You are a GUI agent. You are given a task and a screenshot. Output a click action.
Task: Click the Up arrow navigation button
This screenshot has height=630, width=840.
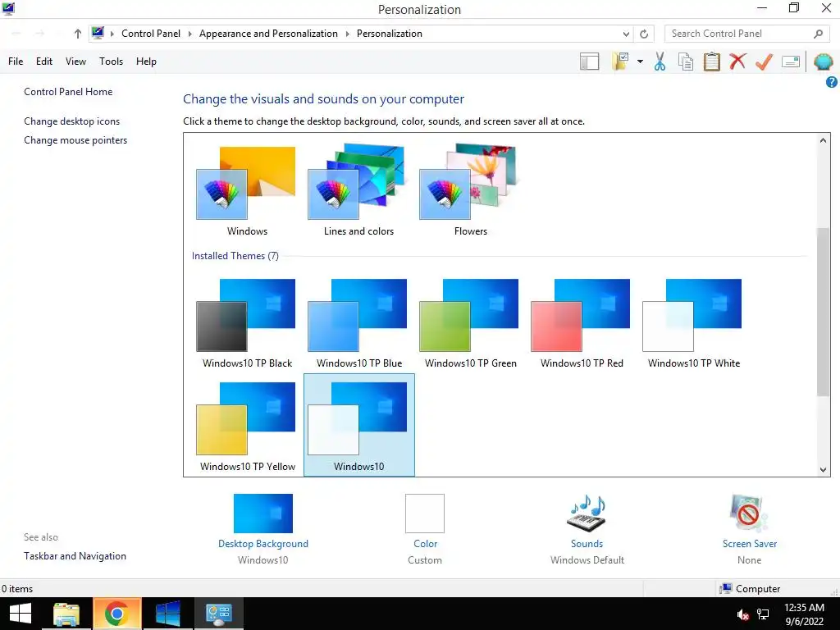78,34
